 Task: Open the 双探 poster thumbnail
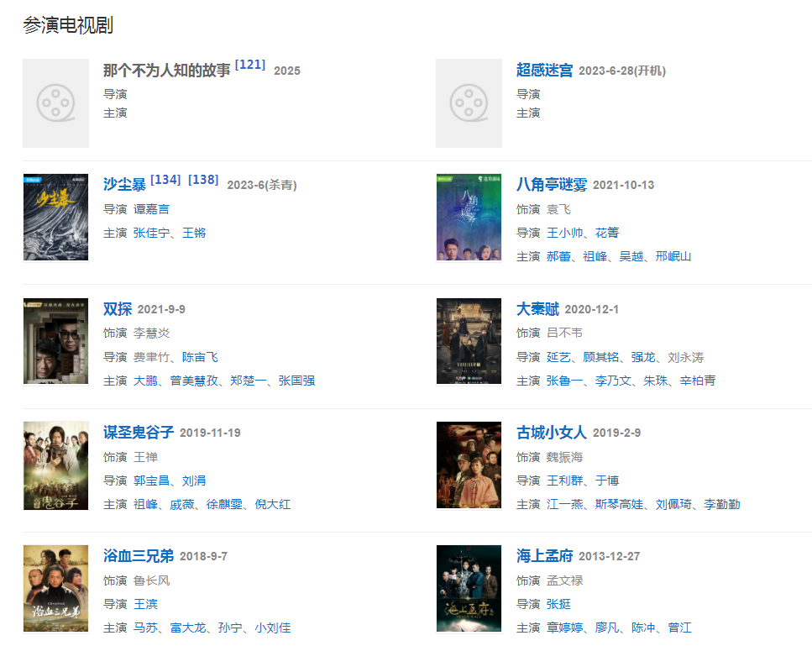56,341
